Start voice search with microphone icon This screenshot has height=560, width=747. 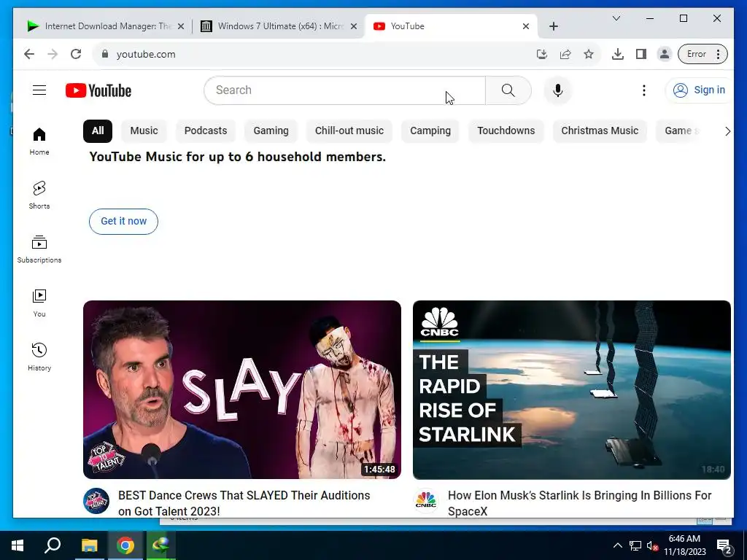(x=558, y=90)
